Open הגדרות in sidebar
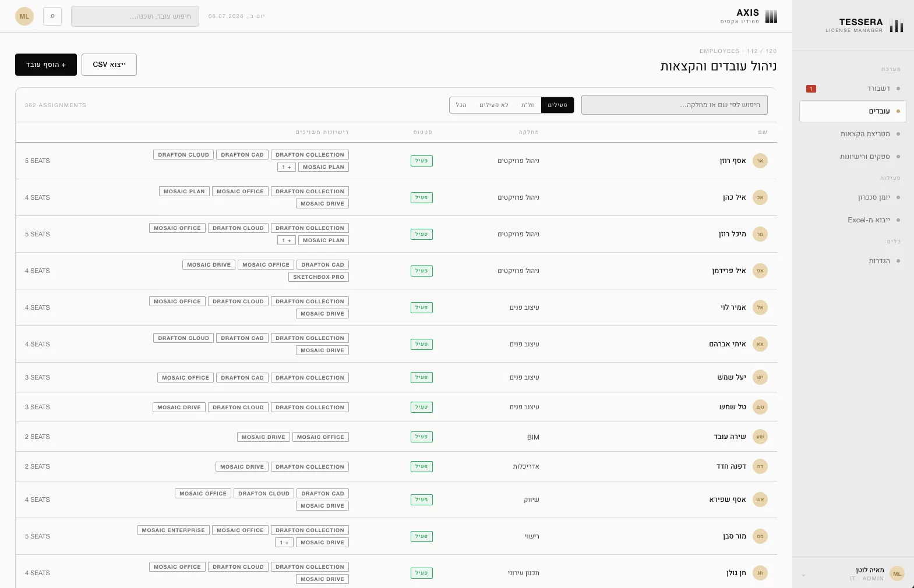914x588 pixels. click(x=853, y=261)
